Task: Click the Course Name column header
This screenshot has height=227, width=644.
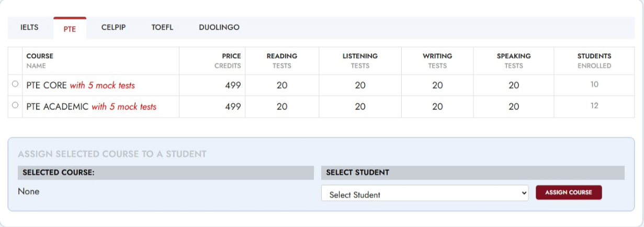Action: pos(40,60)
